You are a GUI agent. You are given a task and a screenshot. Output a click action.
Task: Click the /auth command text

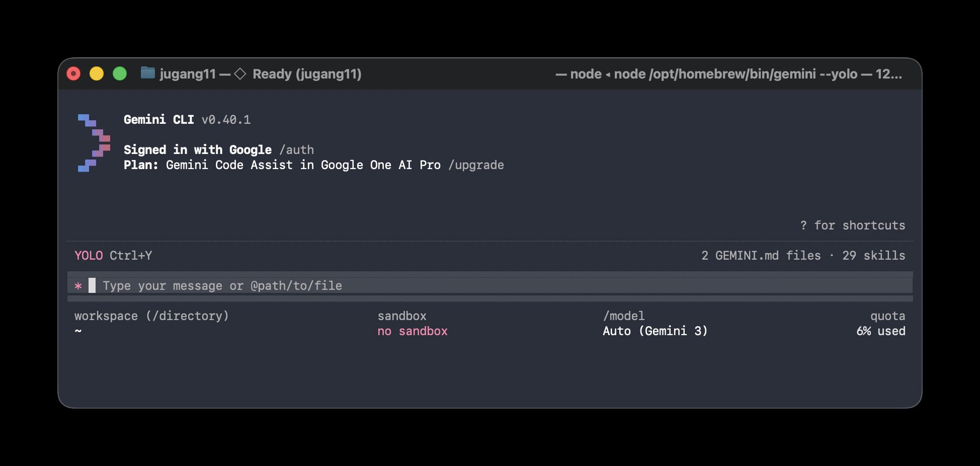297,150
